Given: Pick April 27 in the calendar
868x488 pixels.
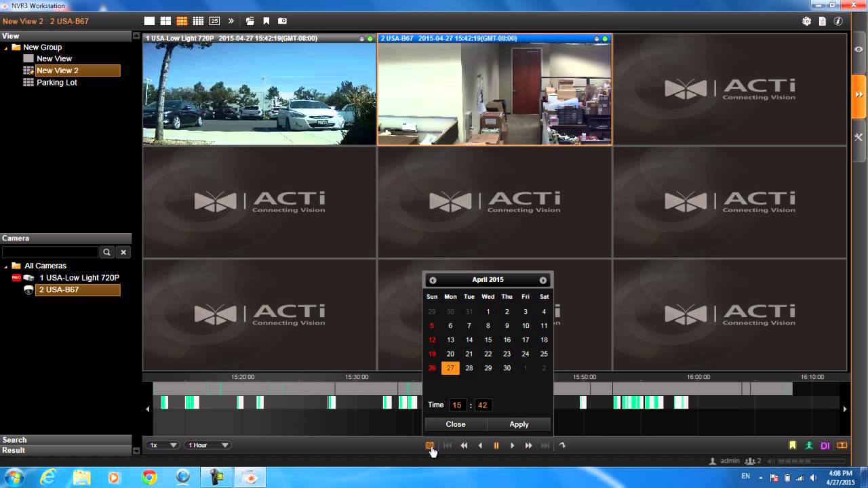Looking at the screenshot, I should [x=450, y=368].
